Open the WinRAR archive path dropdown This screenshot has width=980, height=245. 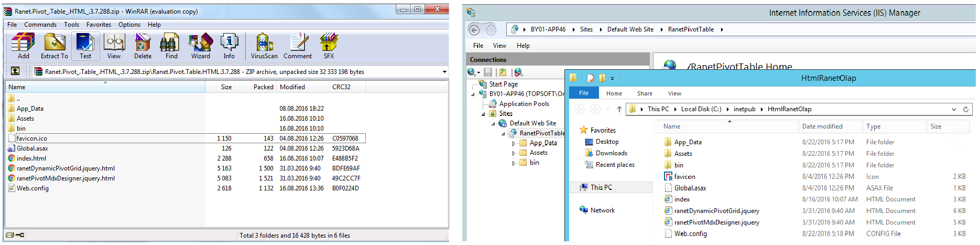444,72
